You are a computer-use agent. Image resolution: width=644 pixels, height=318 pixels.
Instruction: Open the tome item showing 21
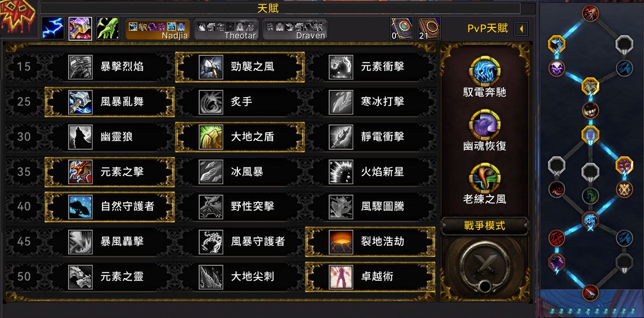(429, 29)
